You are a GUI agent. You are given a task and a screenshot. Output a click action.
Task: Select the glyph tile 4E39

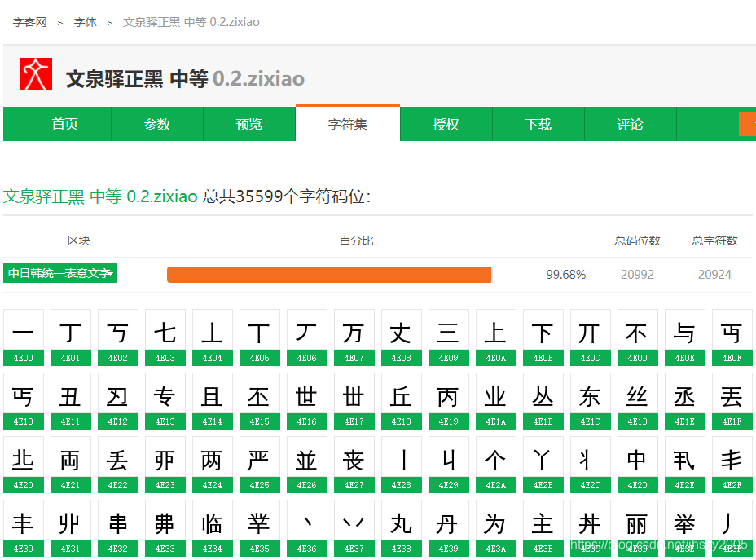click(x=448, y=529)
